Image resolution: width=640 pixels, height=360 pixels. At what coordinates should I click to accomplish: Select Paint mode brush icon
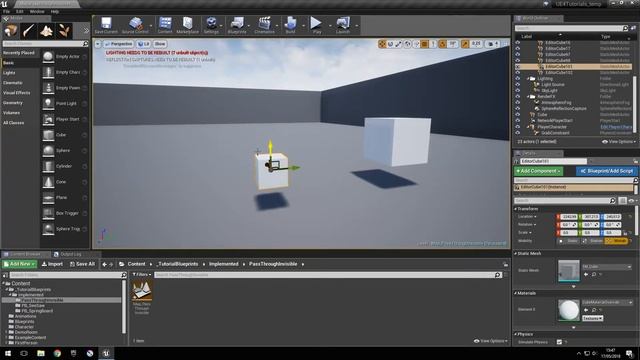29,31
